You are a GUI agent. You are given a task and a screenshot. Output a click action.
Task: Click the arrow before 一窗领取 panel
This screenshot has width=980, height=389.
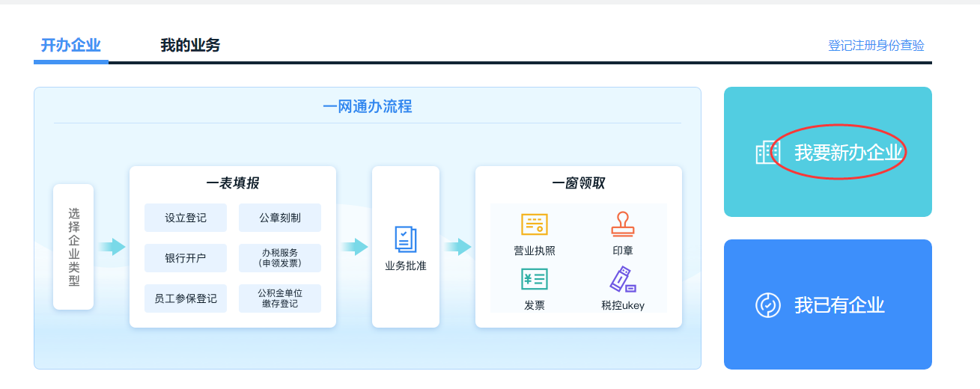coord(457,247)
